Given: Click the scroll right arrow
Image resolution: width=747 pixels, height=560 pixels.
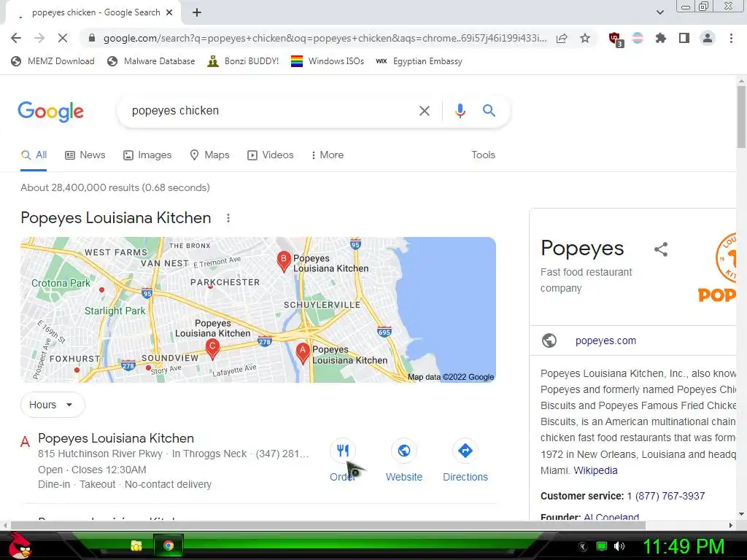Looking at the screenshot, I should click(731, 525).
